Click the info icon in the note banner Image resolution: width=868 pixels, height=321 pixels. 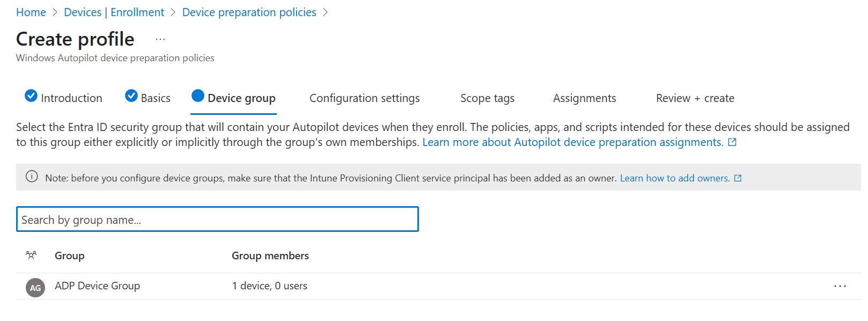click(x=32, y=177)
